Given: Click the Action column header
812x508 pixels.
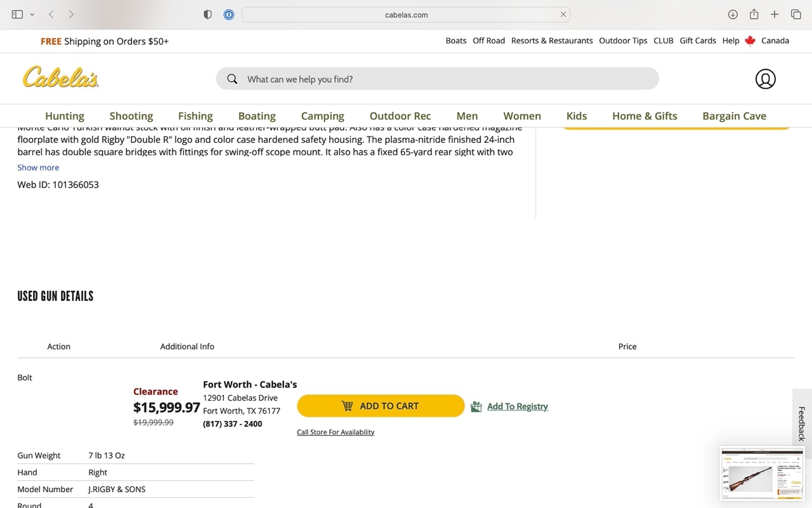Looking at the screenshot, I should pos(59,347).
